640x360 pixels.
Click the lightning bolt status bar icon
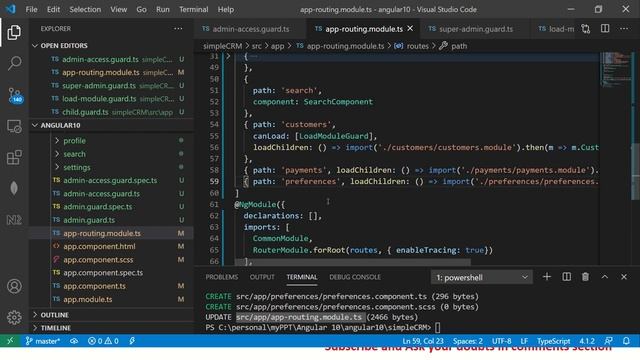pyautogui.click(x=132, y=341)
